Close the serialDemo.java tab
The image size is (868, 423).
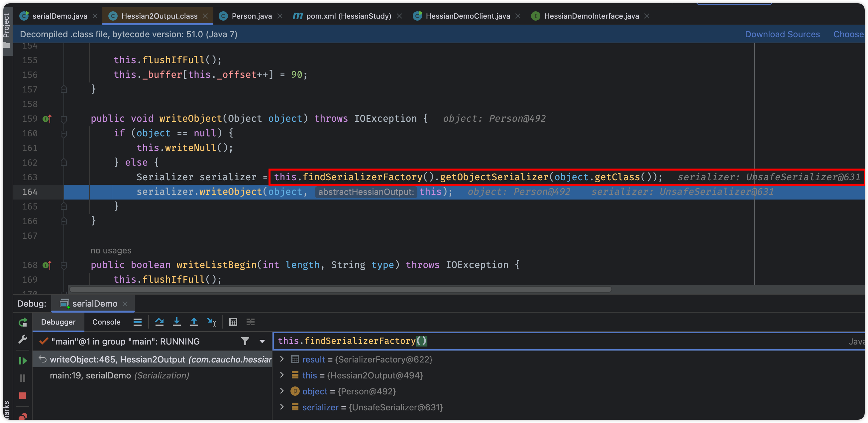point(95,16)
